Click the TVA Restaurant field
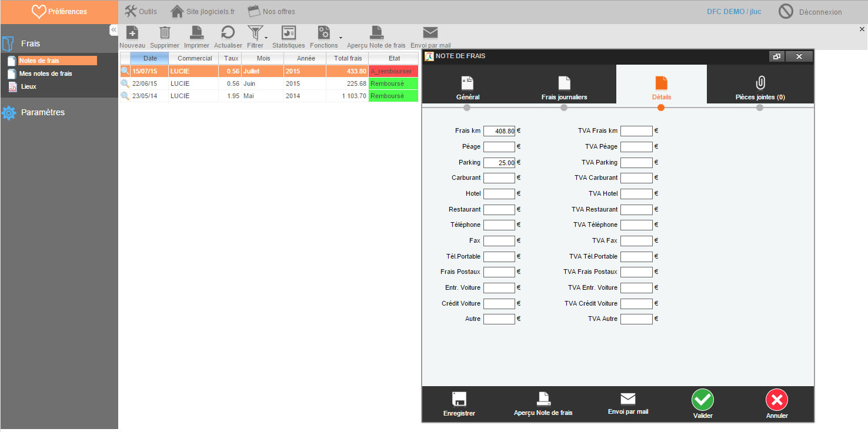Viewport: 868px width, 432px height. (636, 209)
